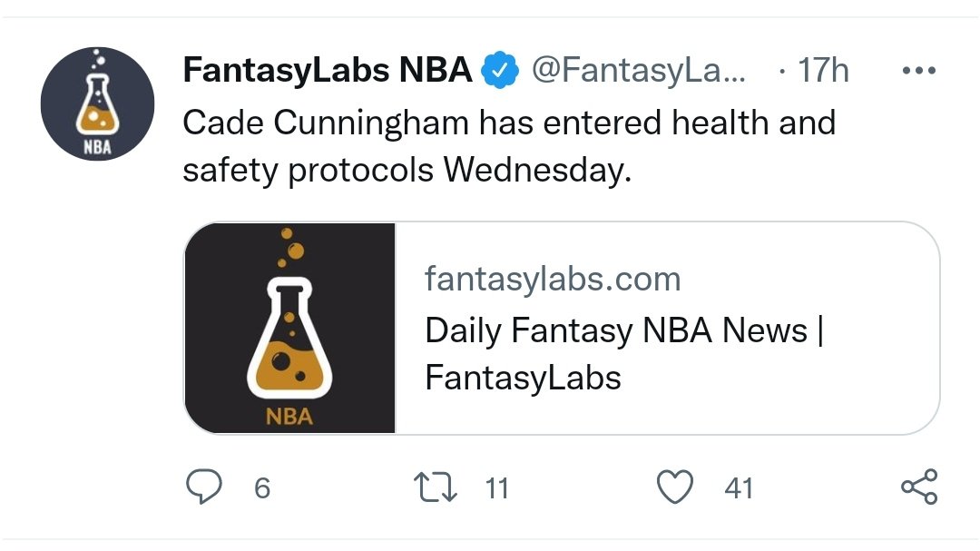The height and width of the screenshot is (551, 980).
Task: Click the reply speech bubble icon
Action: click(203, 487)
